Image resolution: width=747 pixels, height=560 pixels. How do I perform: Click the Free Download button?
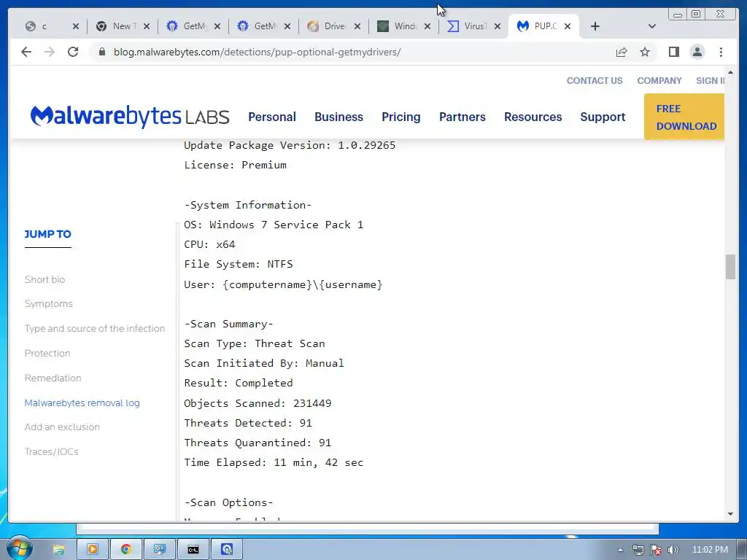click(684, 117)
